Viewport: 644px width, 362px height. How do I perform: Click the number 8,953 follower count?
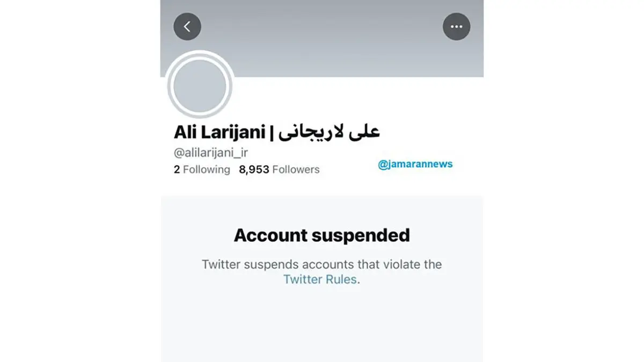point(254,169)
